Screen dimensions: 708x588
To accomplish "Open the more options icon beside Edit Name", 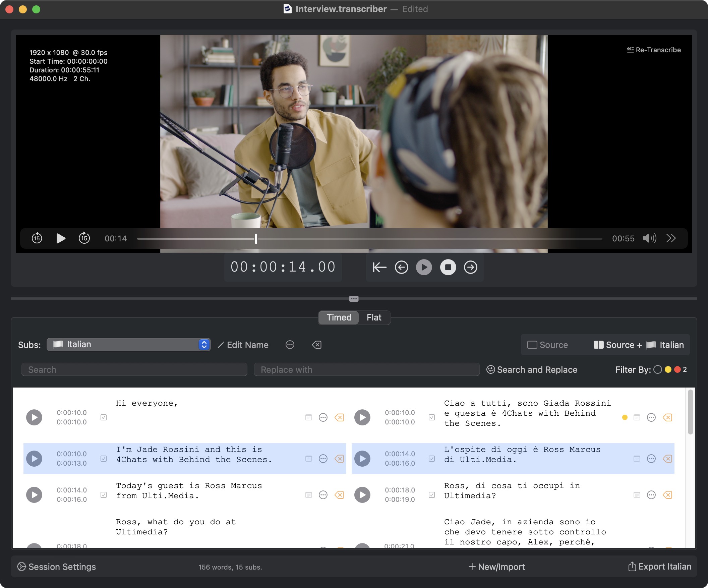I will (290, 345).
